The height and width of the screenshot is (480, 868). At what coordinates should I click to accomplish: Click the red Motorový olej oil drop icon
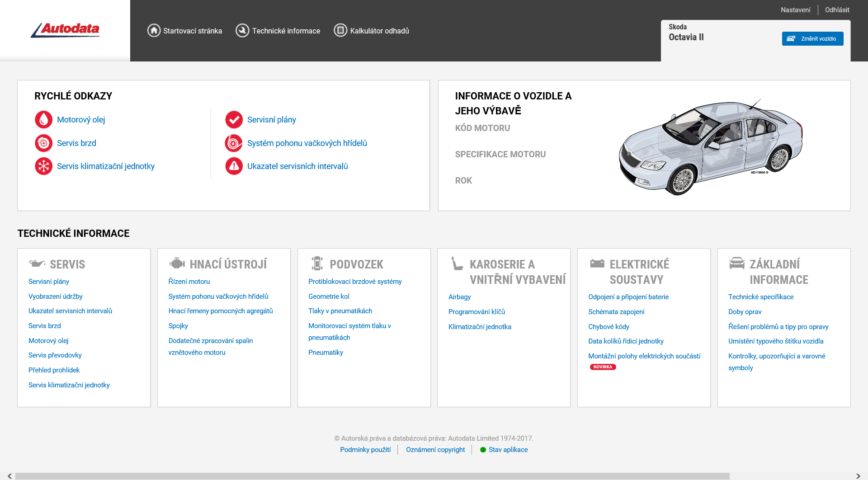[43, 120]
